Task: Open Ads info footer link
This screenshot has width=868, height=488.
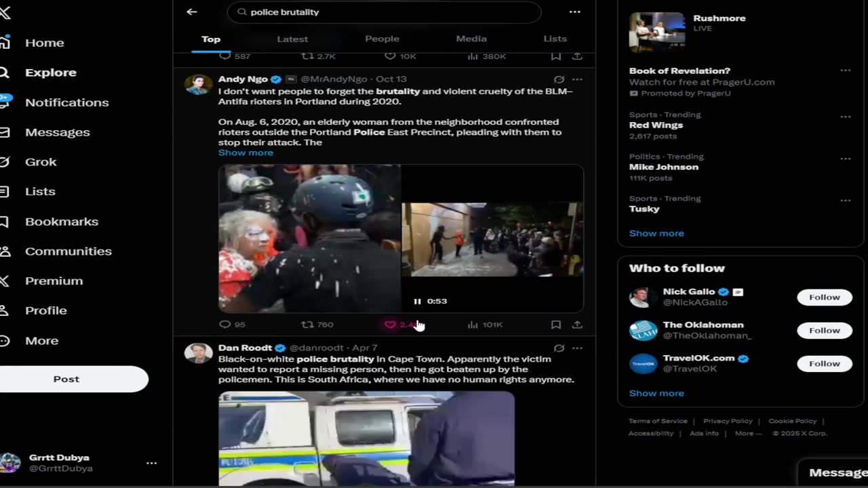Action: (704, 433)
